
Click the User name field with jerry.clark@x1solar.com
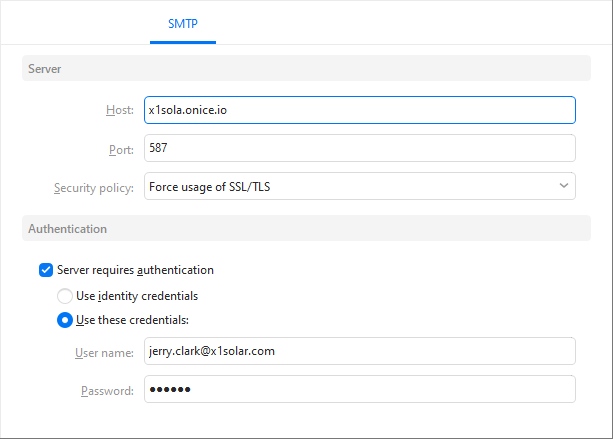[x=360, y=351]
